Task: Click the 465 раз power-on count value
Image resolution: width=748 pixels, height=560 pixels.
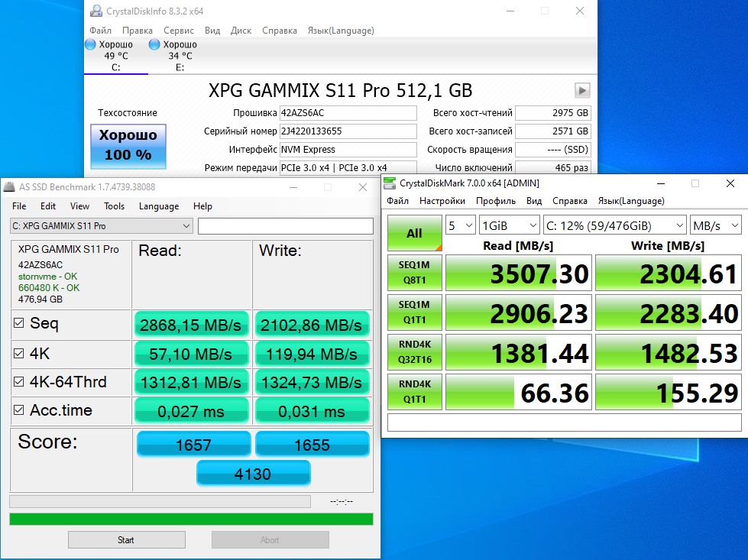Action: pyautogui.click(x=553, y=167)
